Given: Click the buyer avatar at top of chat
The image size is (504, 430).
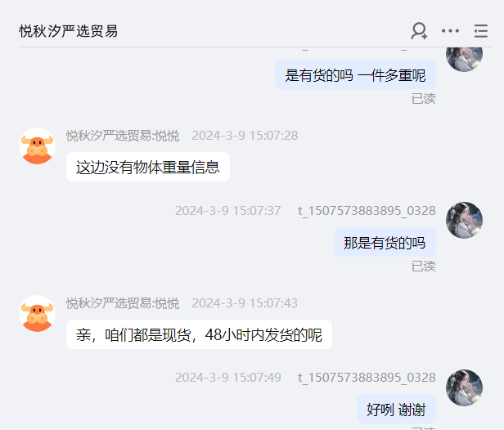Looking at the screenshot, I should point(464,59).
